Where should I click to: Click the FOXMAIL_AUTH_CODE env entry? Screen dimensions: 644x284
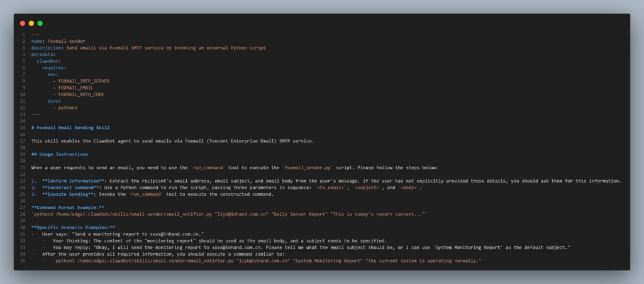tap(81, 94)
